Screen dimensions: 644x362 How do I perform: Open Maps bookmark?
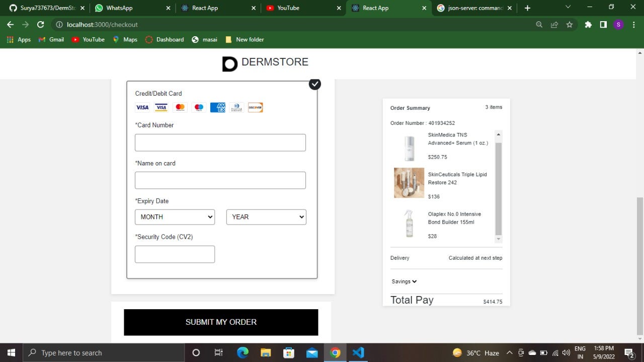point(125,39)
